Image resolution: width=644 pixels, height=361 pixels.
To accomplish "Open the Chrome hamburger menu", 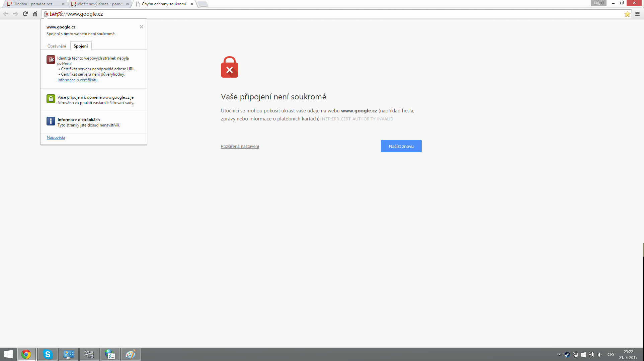I will [x=637, y=14].
